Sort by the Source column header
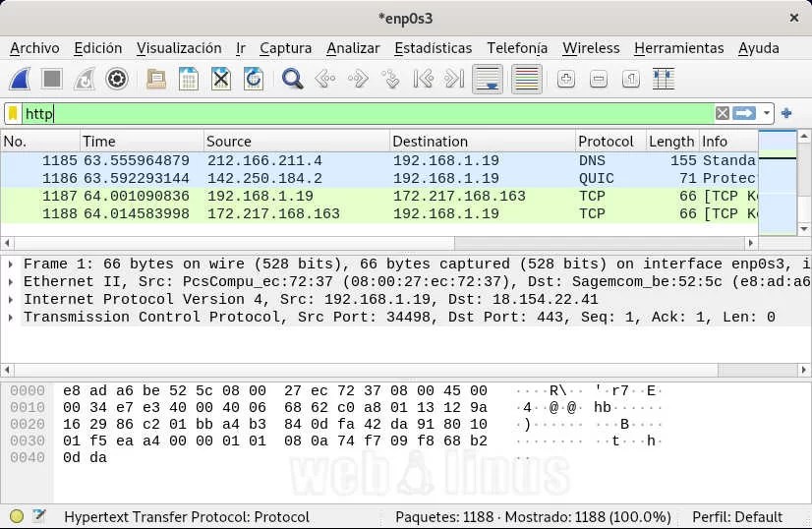Image resolution: width=812 pixels, height=529 pixels. tap(296, 142)
